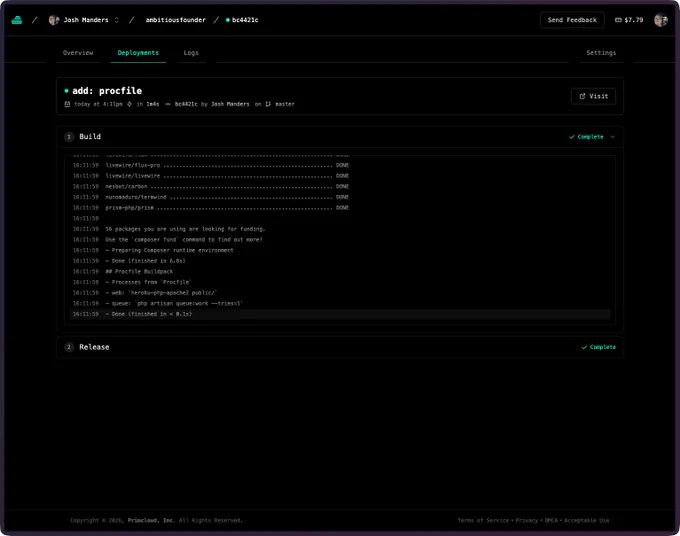
Task: Click the add: procfile deployment title
Action: pyautogui.click(x=107, y=91)
